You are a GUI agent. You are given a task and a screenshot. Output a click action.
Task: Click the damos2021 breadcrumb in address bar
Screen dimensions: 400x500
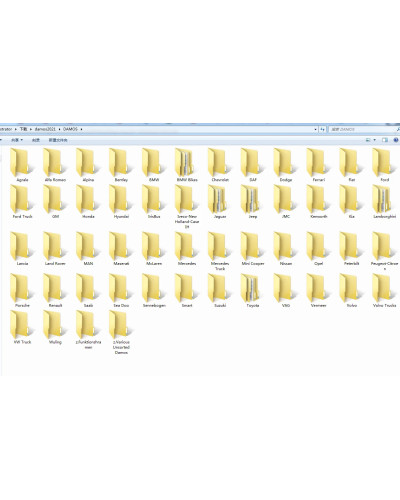45,129
